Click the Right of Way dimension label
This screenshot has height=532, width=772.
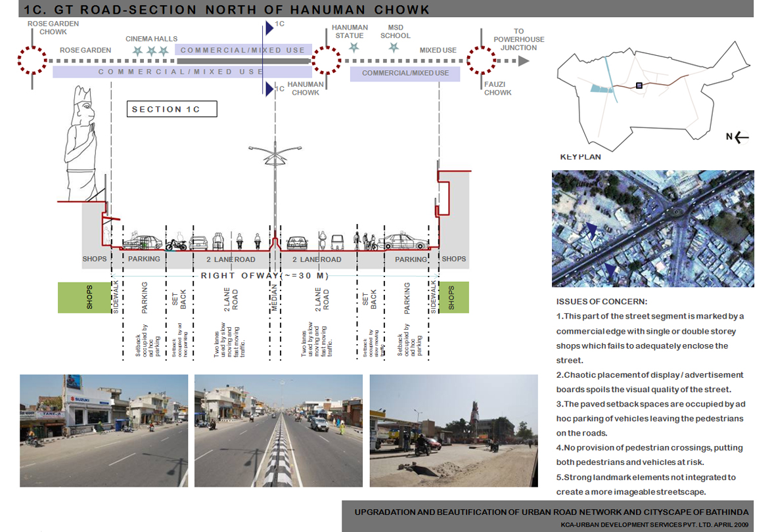(x=264, y=276)
